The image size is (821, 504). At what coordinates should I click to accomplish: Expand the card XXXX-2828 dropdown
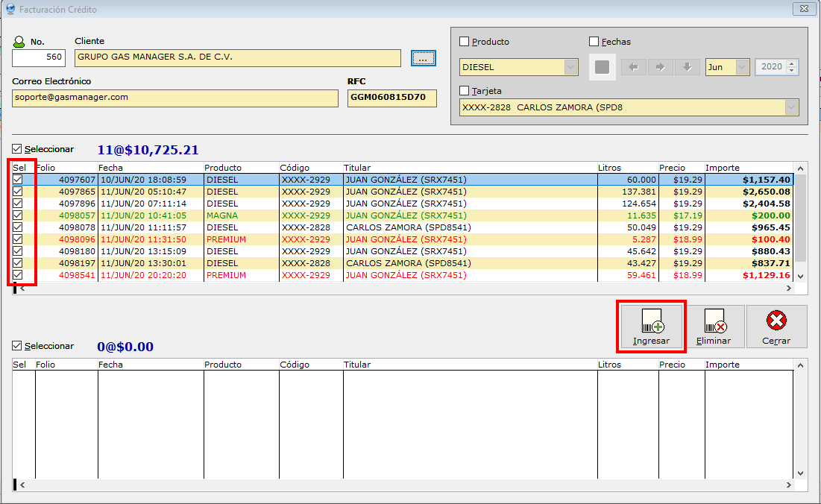coord(790,107)
